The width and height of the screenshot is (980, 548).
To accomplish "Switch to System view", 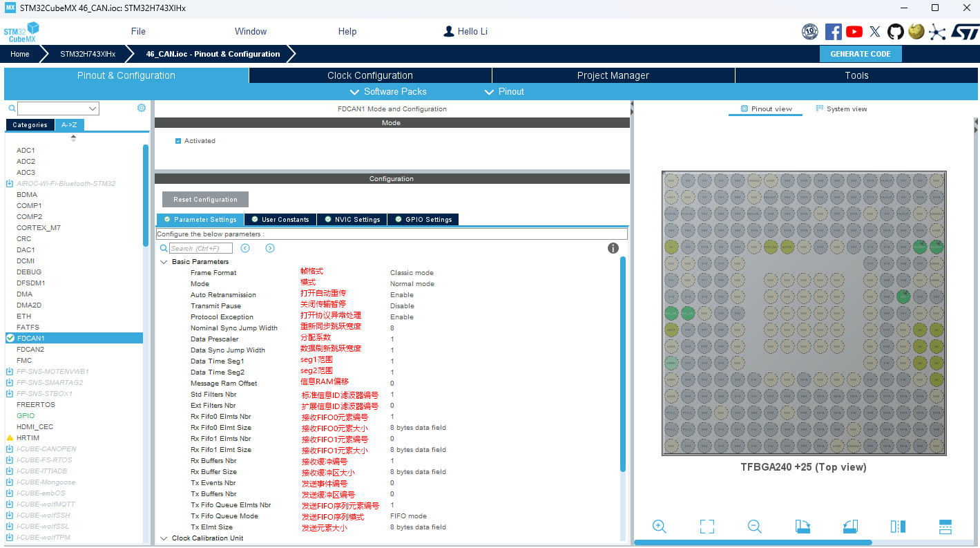I will pyautogui.click(x=841, y=109).
